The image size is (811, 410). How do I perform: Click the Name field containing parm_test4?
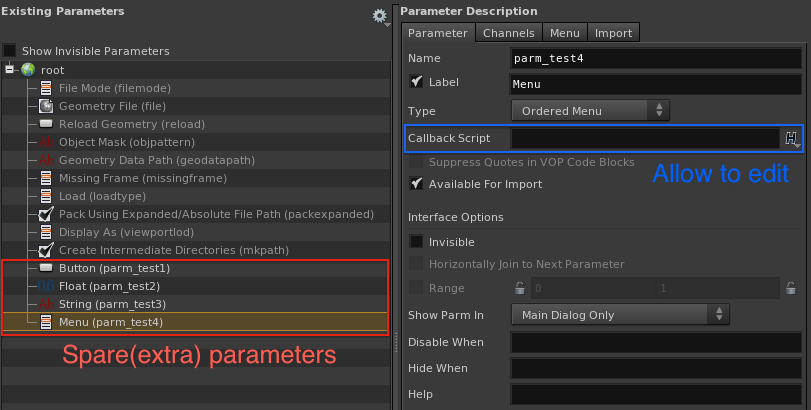click(x=656, y=58)
